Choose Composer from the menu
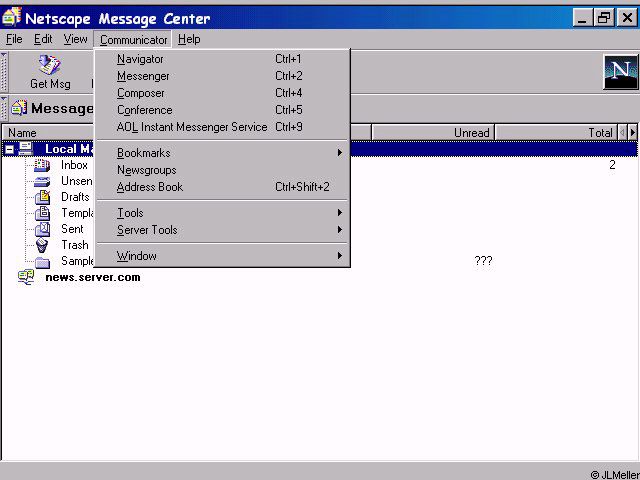The height and width of the screenshot is (480, 640). 223,93
